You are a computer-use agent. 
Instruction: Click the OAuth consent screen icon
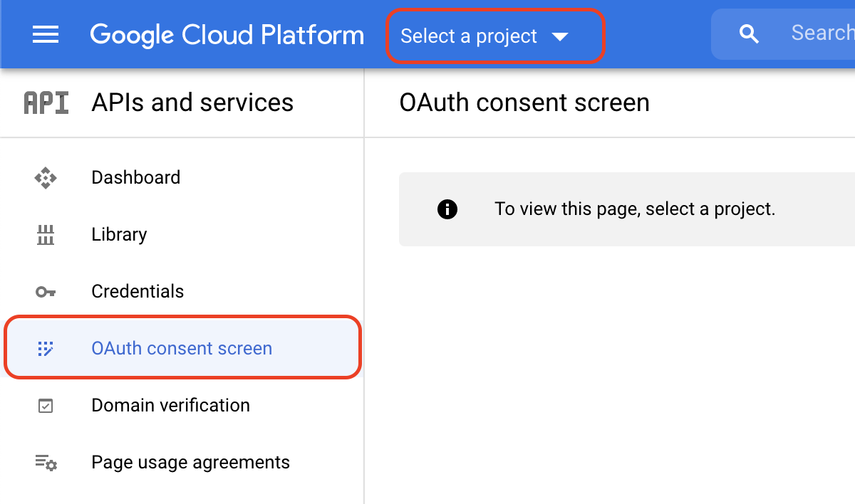[x=45, y=347]
